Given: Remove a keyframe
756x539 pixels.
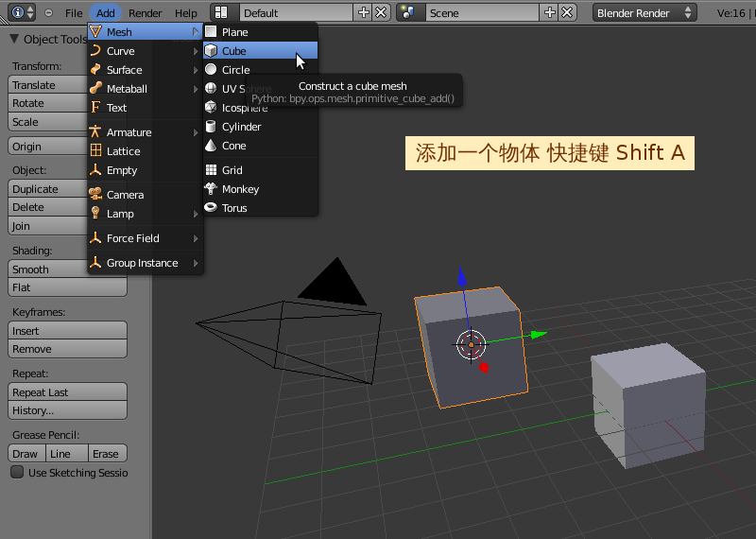Looking at the screenshot, I should pos(67,349).
